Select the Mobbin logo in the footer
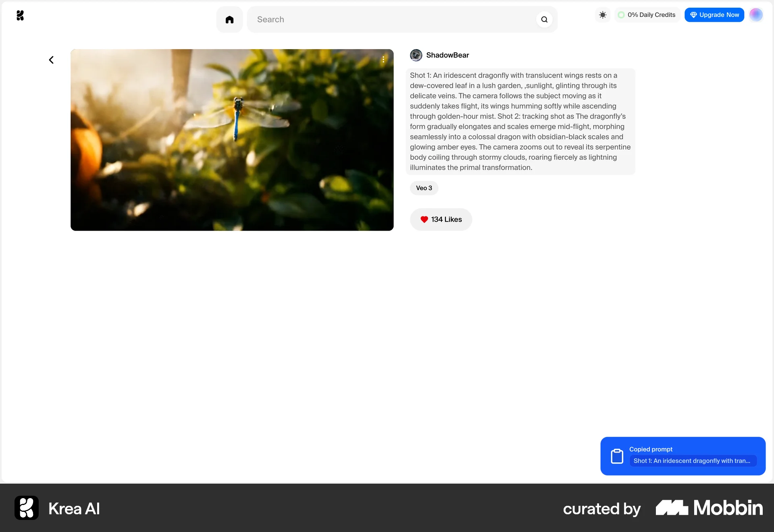 (x=709, y=508)
